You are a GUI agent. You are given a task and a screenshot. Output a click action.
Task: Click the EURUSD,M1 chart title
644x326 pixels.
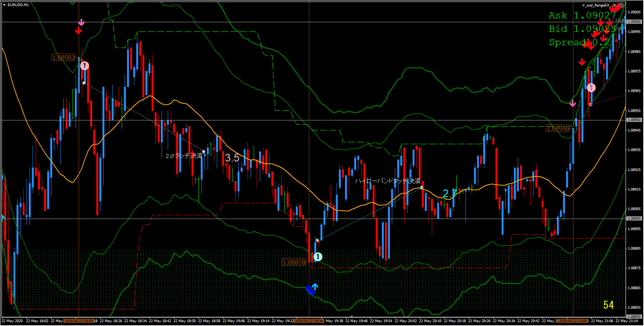point(18,5)
